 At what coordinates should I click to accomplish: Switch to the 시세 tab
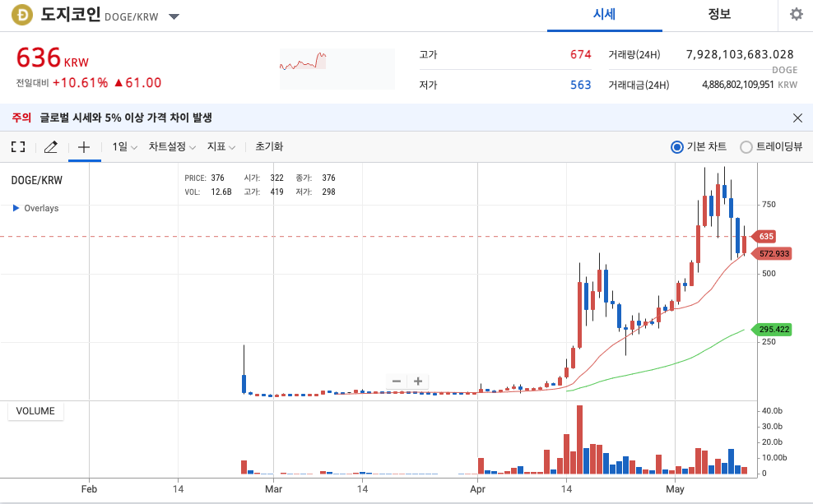pyautogui.click(x=604, y=15)
